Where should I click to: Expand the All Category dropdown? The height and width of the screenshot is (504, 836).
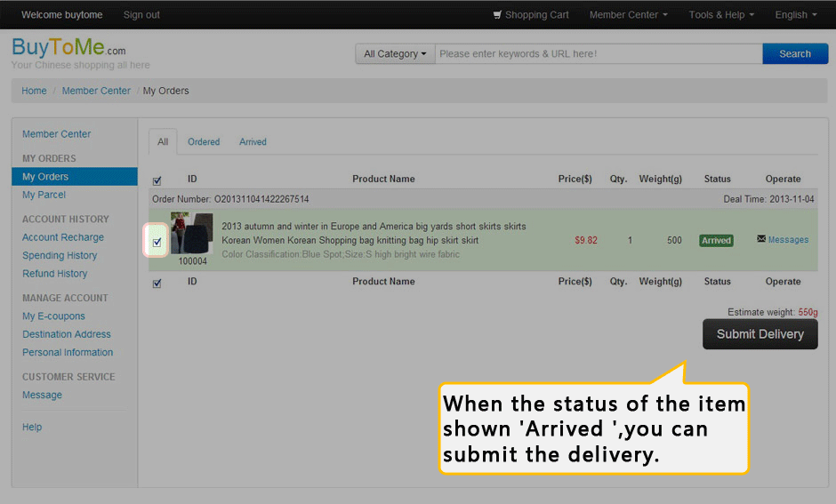(395, 54)
